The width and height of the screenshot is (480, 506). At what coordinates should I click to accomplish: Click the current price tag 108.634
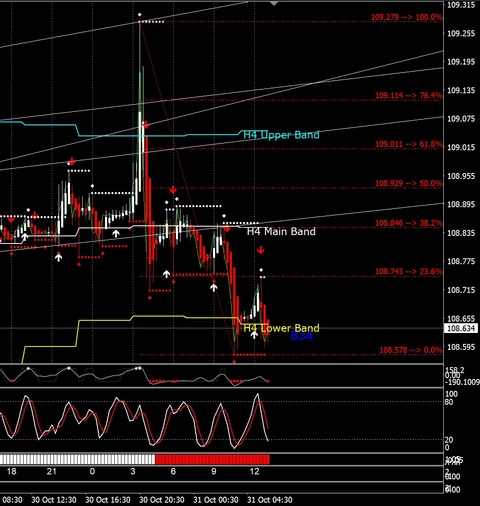coord(461,328)
